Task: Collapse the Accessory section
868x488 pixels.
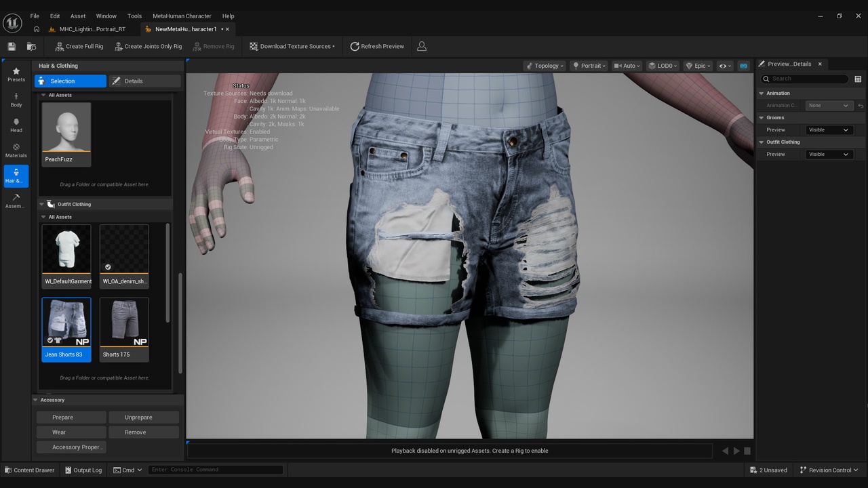Action: (x=36, y=400)
